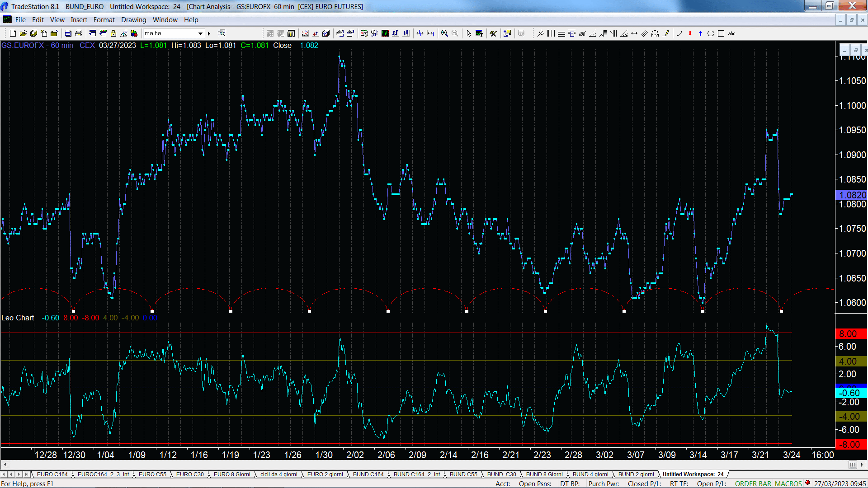Switch to the BUND 2 giorni tab
The image size is (868, 488).
tap(636, 474)
